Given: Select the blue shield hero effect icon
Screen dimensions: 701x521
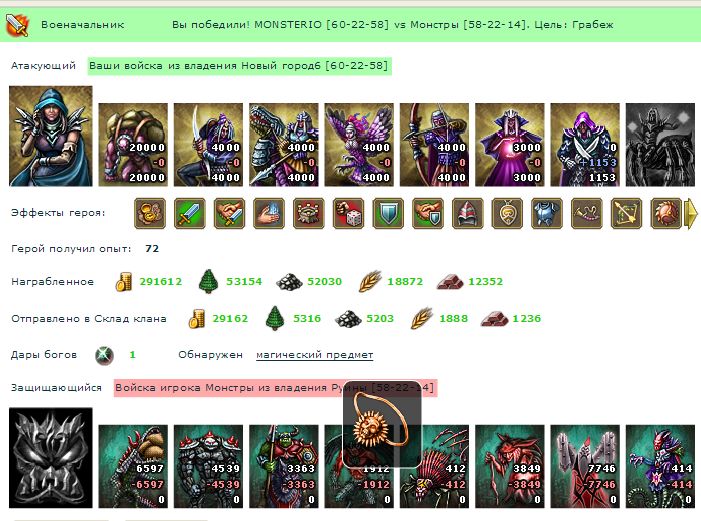Looking at the screenshot, I should [388, 213].
